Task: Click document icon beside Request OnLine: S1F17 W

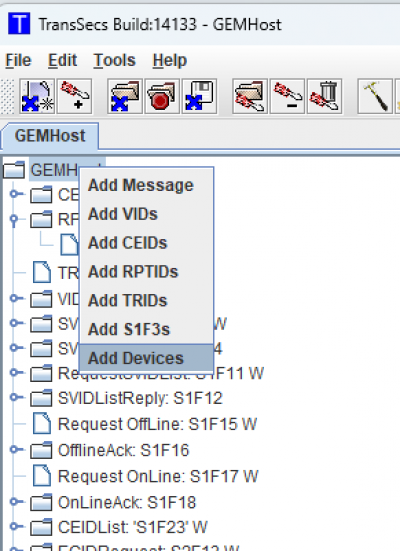Action: pos(42,476)
